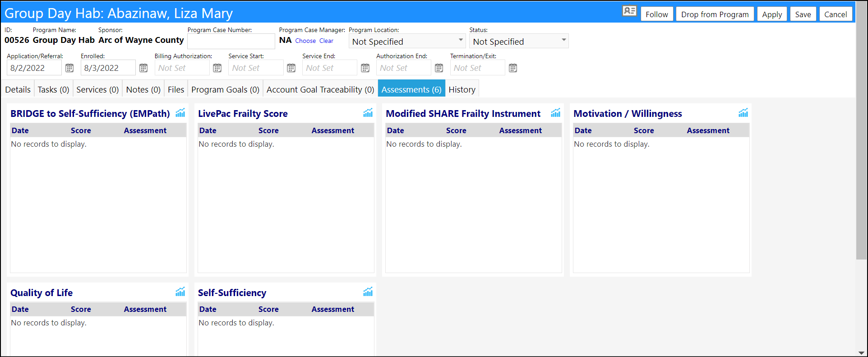The image size is (868, 357).
Task: Switch to the Details tab
Action: 18,89
